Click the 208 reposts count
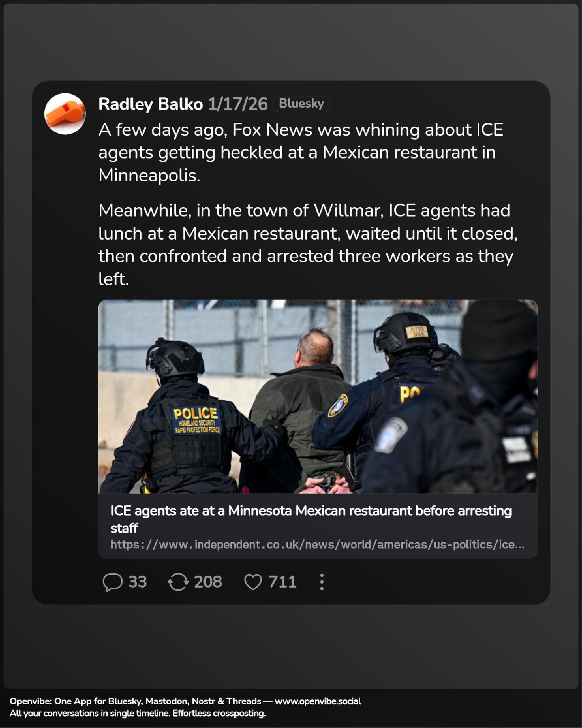This screenshot has width=582, height=728. coord(208,582)
